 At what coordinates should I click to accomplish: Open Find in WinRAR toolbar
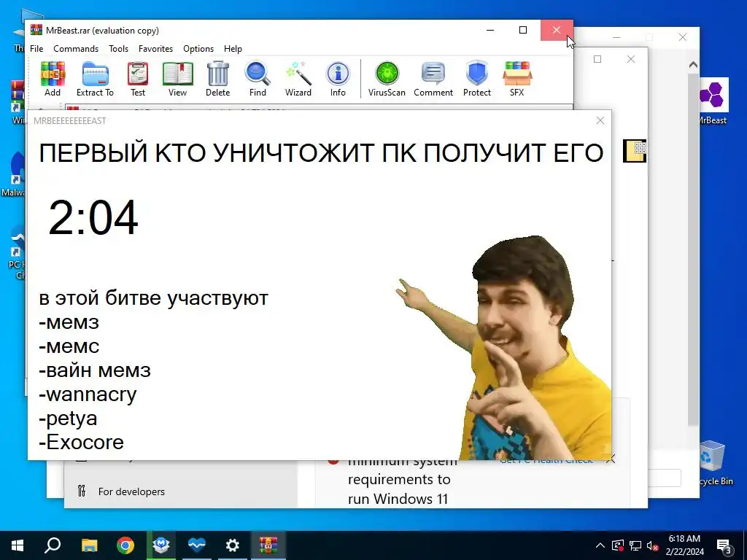258,79
